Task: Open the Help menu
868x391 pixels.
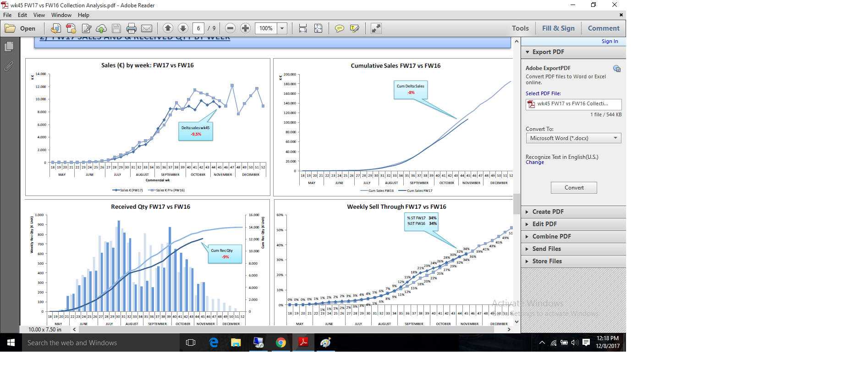Action: click(x=83, y=15)
